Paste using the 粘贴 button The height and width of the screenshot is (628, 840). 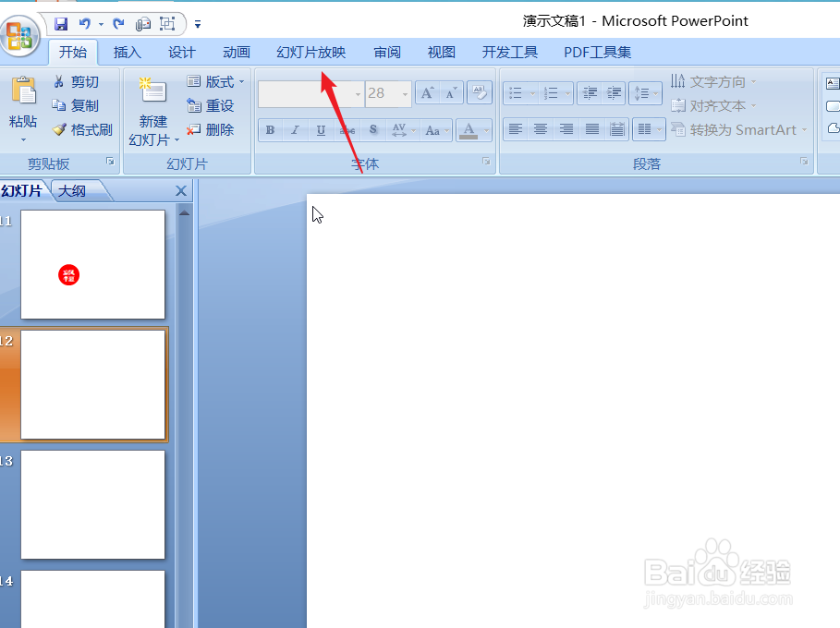(x=23, y=103)
